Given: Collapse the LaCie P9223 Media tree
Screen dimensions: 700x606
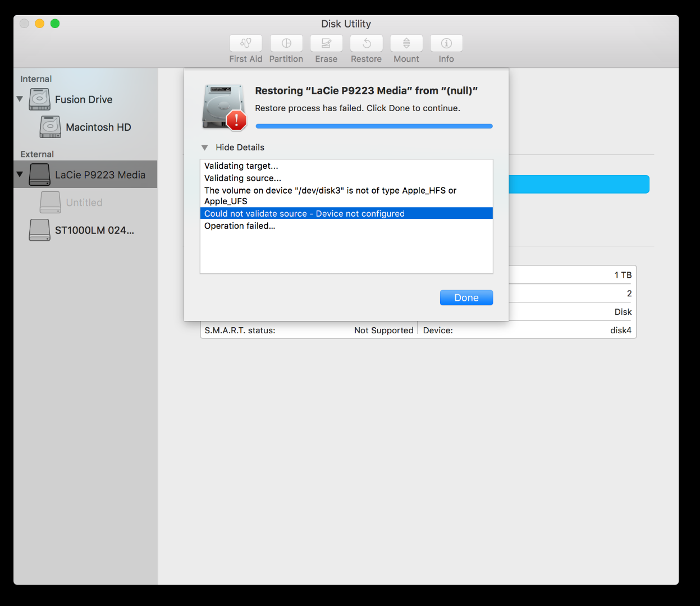Looking at the screenshot, I should tap(20, 175).
